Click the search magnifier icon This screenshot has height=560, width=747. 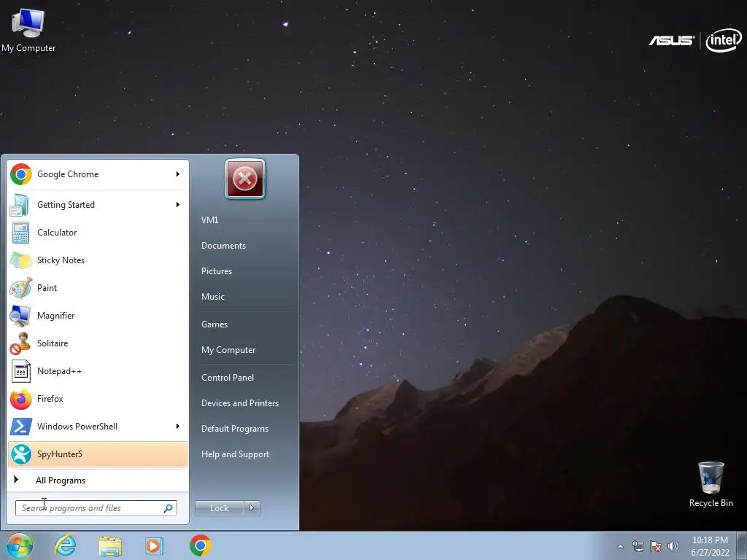pyautogui.click(x=169, y=508)
